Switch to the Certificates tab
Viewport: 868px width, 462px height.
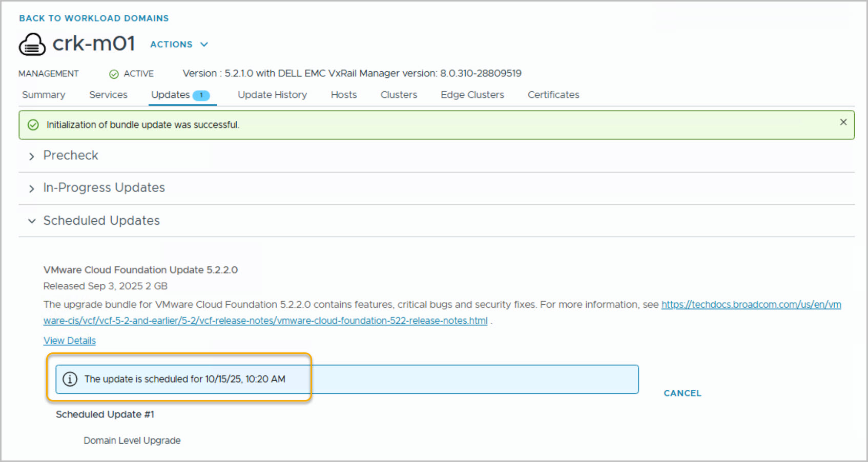point(553,95)
